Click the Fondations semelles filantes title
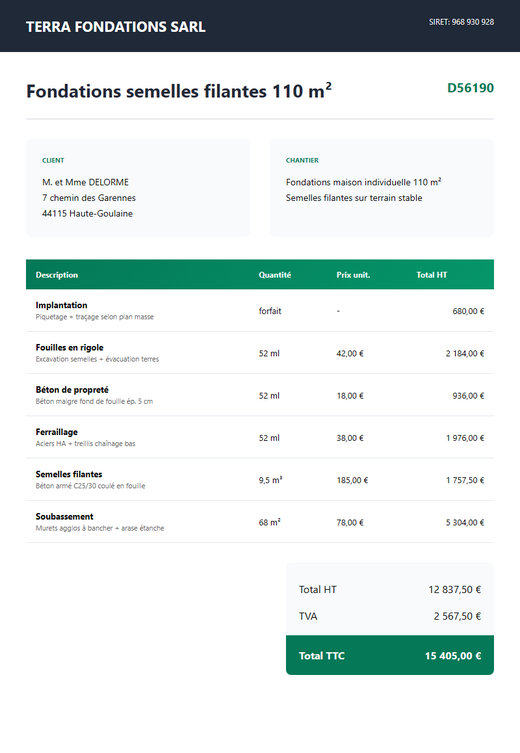The image size is (520, 753). [x=179, y=91]
